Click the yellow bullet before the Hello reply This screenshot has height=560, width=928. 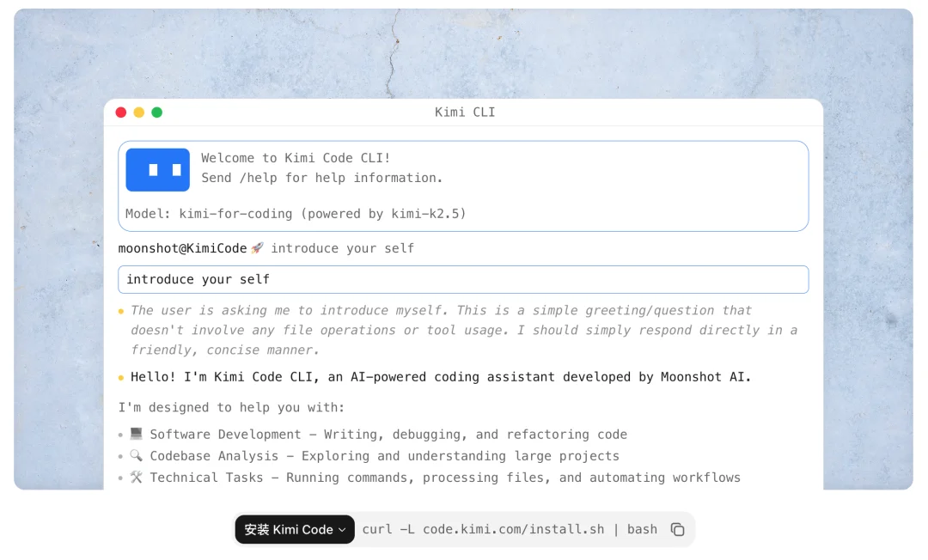pos(121,377)
